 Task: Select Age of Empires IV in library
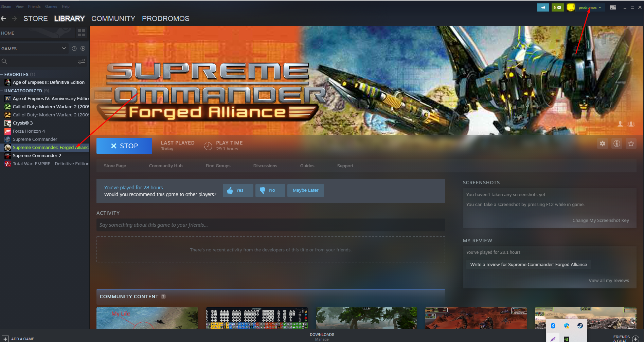[x=44, y=98]
